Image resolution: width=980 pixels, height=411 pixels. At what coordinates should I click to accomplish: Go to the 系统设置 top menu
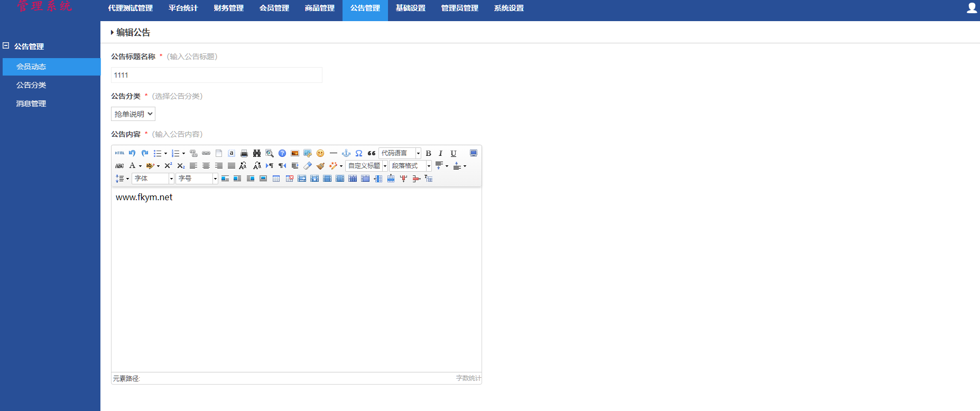pyautogui.click(x=509, y=8)
